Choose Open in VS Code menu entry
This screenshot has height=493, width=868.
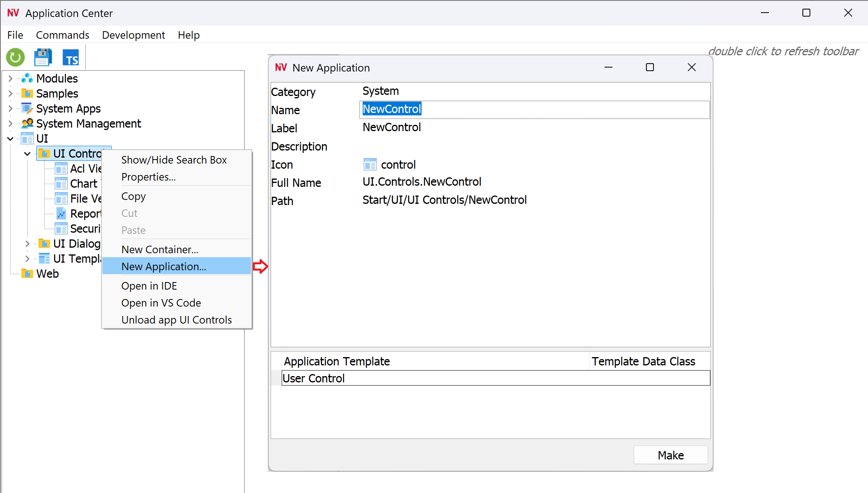click(x=161, y=303)
